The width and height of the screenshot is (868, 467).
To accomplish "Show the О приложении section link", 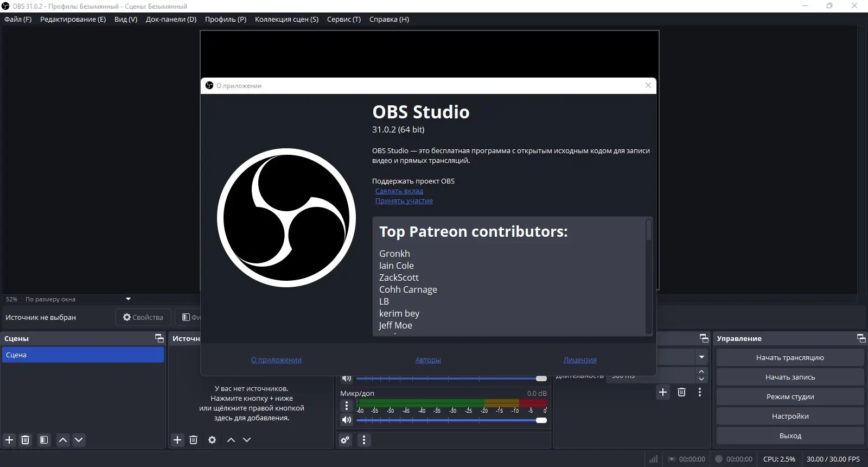I will click(x=276, y=359).
